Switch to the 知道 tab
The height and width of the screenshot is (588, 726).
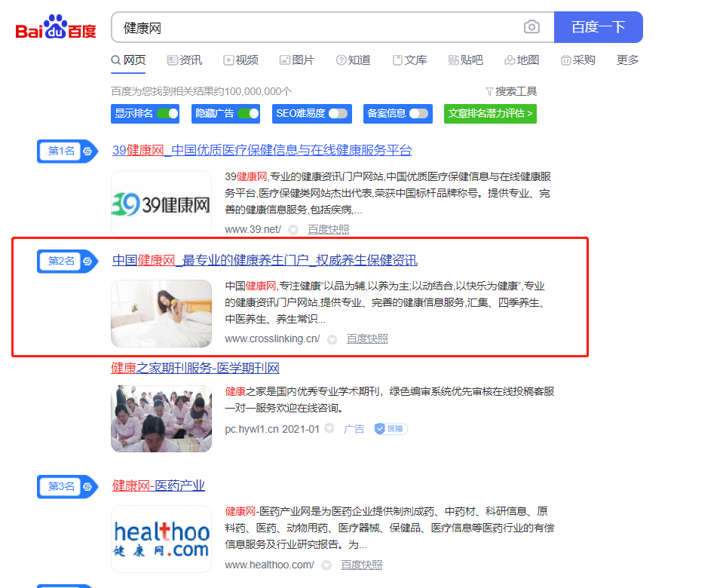pyautogui.click(x=354, y=60)
